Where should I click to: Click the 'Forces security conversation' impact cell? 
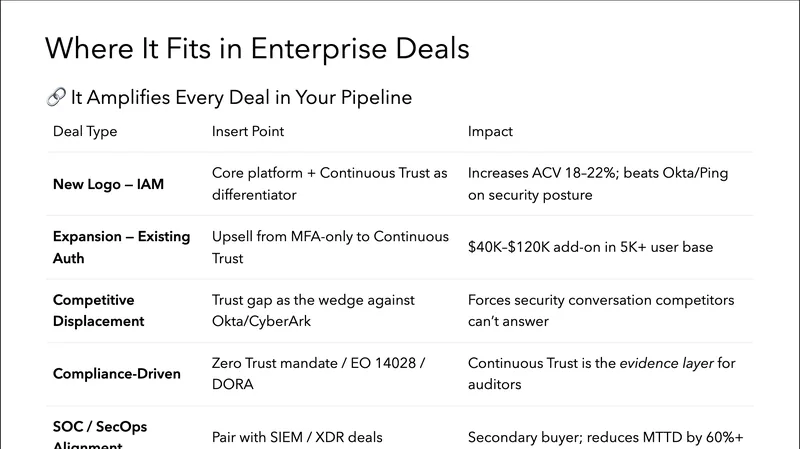pyautogui.click(x=601, y=310)
